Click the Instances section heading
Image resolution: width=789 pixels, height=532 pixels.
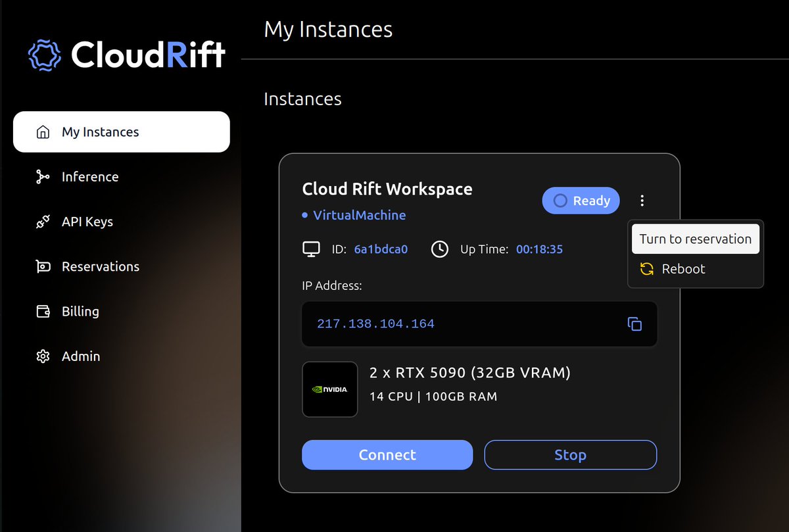coord(302,99)
